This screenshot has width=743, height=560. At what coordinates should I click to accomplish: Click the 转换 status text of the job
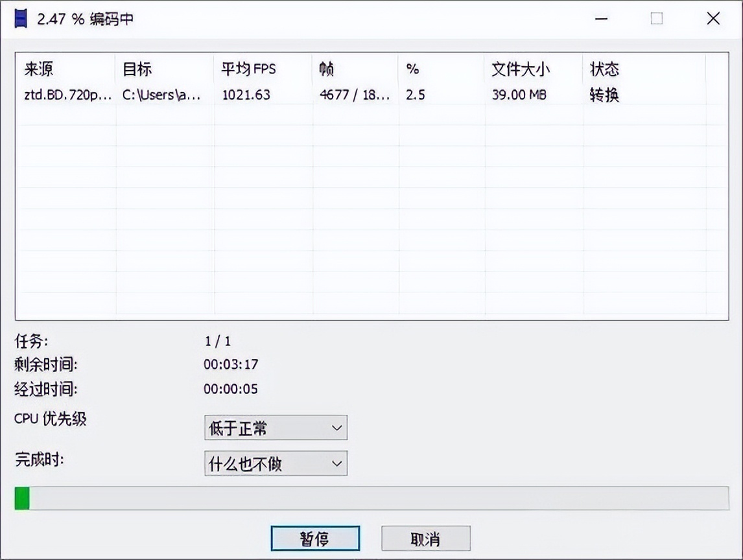603,95
